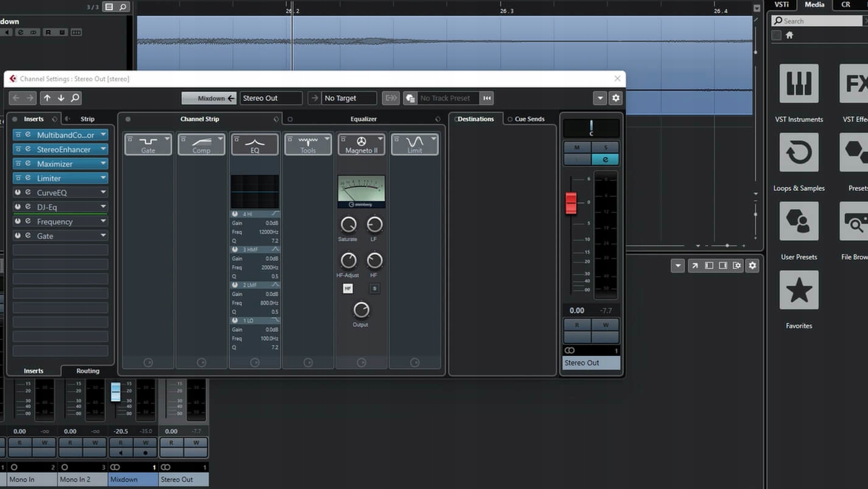
Task: Switch to the Routing tab
Action: point(88,371)
